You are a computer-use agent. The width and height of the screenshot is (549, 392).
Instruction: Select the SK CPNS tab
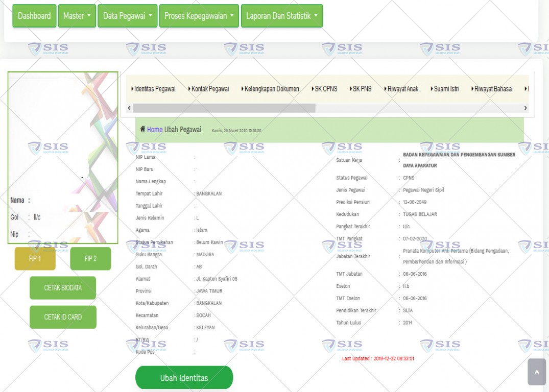325,89
